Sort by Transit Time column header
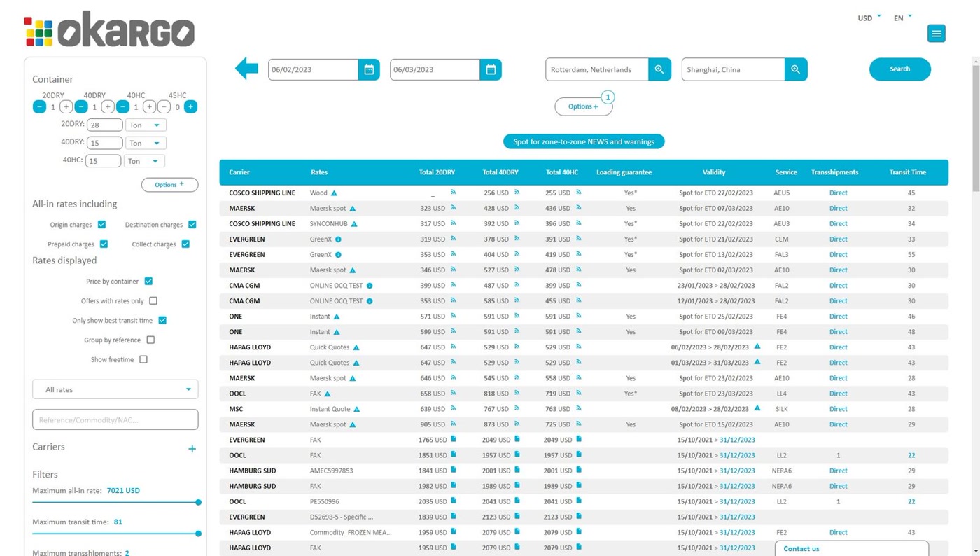Screen dimensions: 980x556 click(x=907, y=172)
